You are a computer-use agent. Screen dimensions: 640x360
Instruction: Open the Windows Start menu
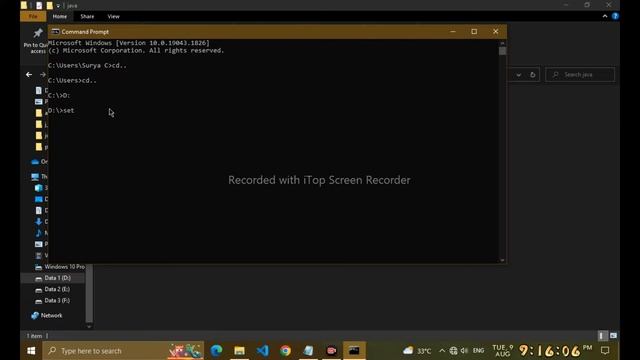tap(31, 351)
